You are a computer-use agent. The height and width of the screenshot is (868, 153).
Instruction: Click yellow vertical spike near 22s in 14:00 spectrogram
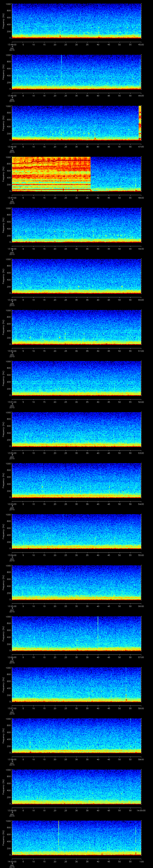click(59, 836)
